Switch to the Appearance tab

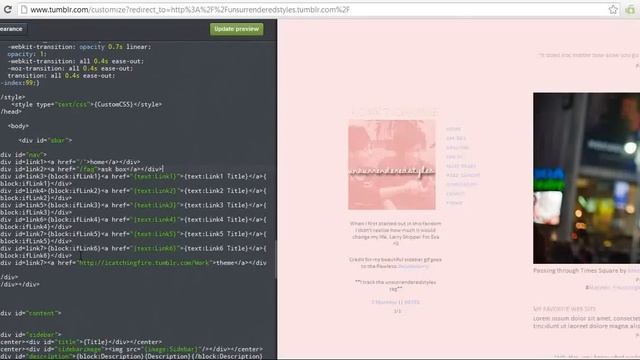12,29
